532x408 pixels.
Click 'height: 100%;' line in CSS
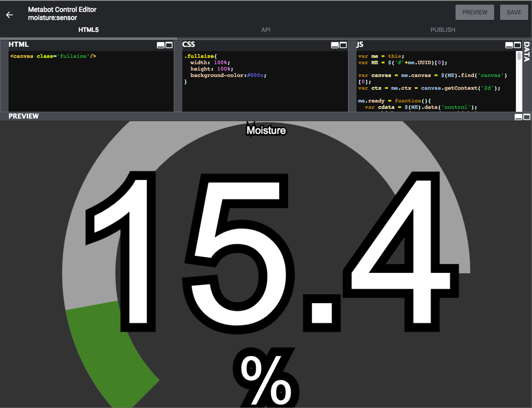tap(212, 69)
